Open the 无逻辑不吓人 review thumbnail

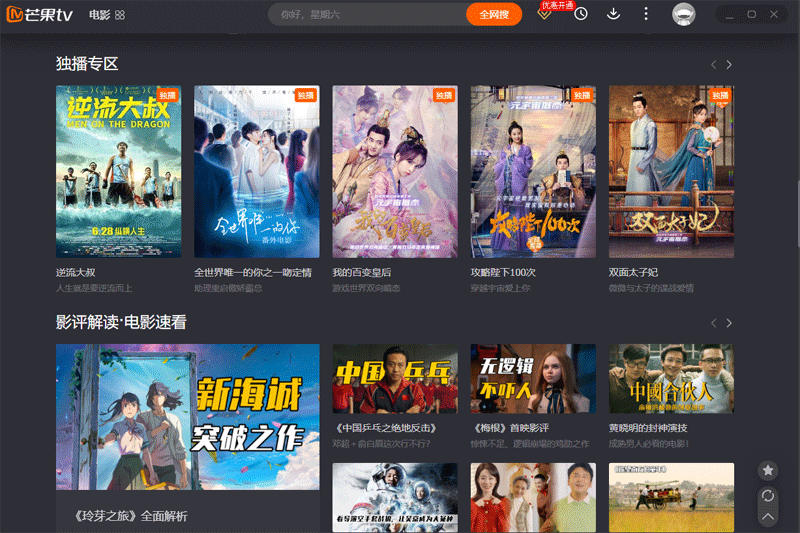533,378
